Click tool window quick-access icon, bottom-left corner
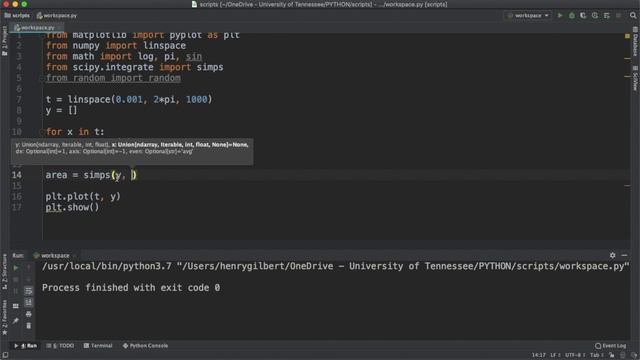The height and width of the screenshot is (360, 640). pos(5,355)
